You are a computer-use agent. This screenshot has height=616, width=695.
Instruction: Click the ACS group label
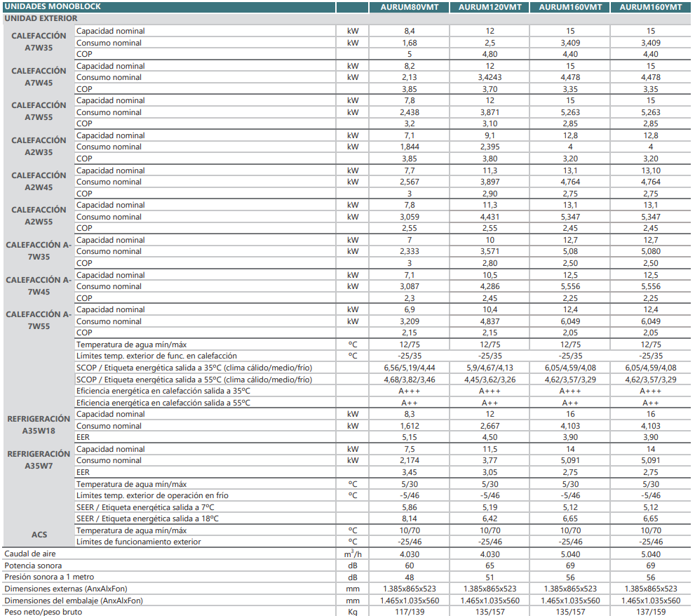tap(39, 535)
